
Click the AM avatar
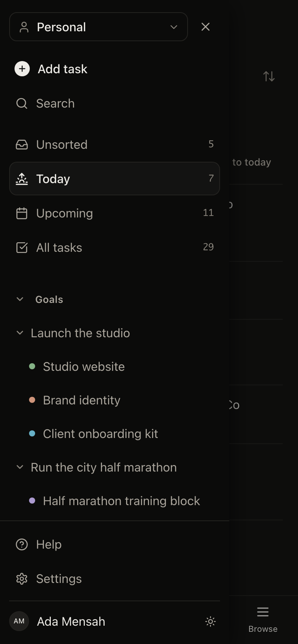click(19, 621)
